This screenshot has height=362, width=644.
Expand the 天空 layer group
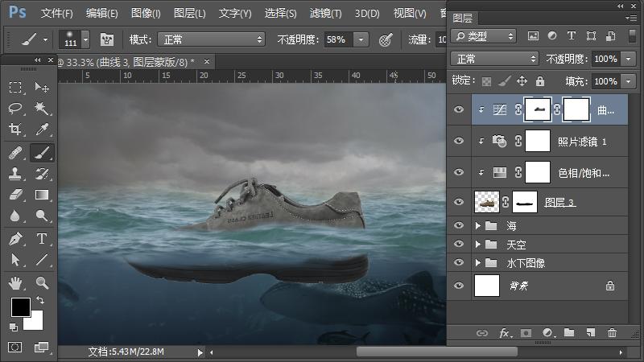[x=477, y=245]
